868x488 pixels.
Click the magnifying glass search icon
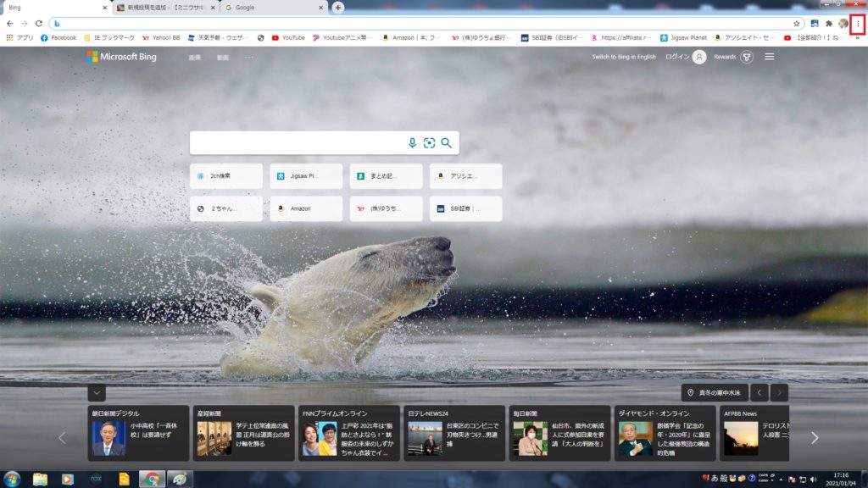point(446,143)
